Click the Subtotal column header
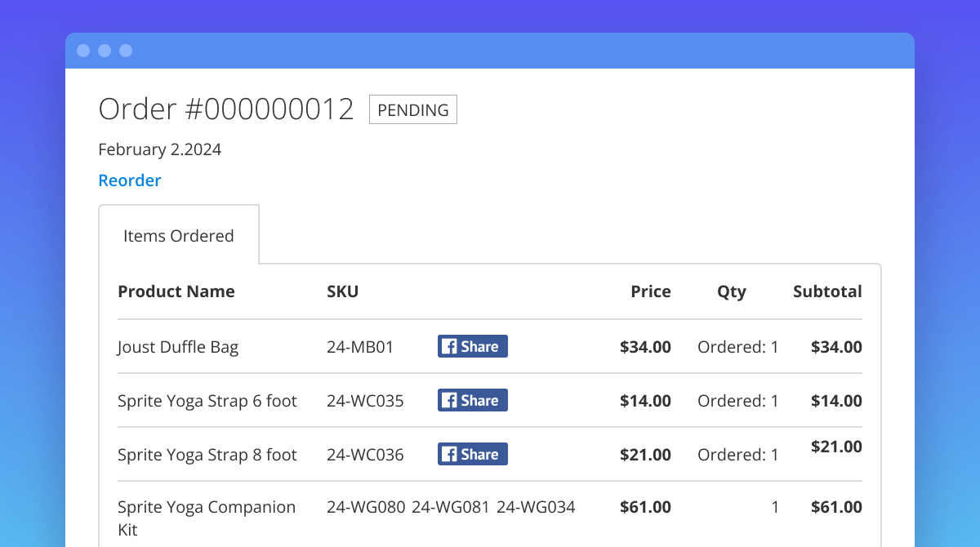 (x=826, y=291)
